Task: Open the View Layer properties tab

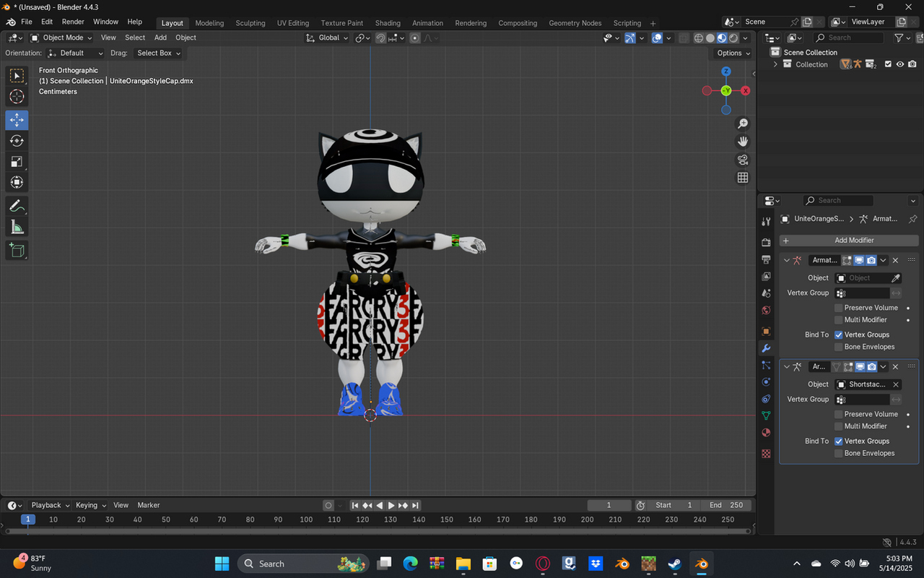Action: pos(767,277)
